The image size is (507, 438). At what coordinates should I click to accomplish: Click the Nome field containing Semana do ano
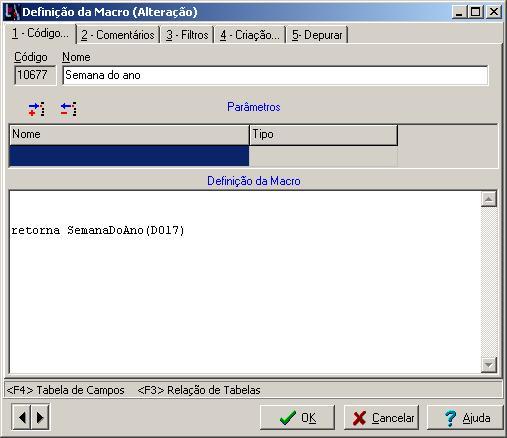coord(275,75)
